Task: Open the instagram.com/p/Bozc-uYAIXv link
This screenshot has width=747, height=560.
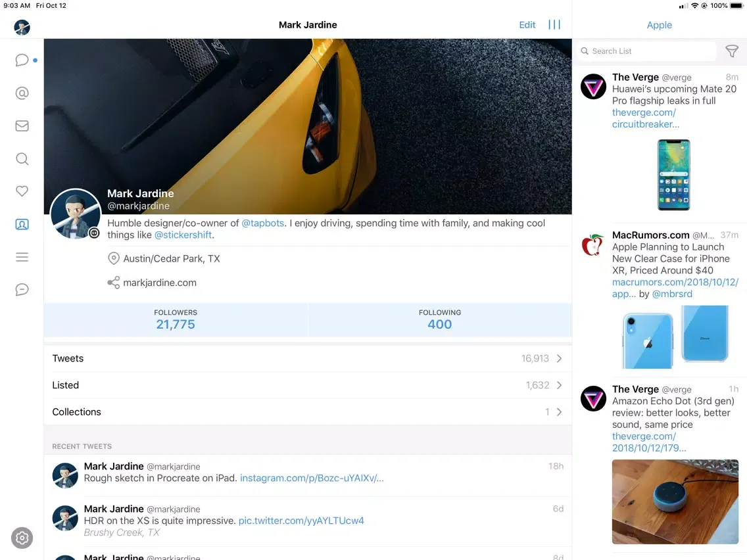Action: [x=312, y=478]
